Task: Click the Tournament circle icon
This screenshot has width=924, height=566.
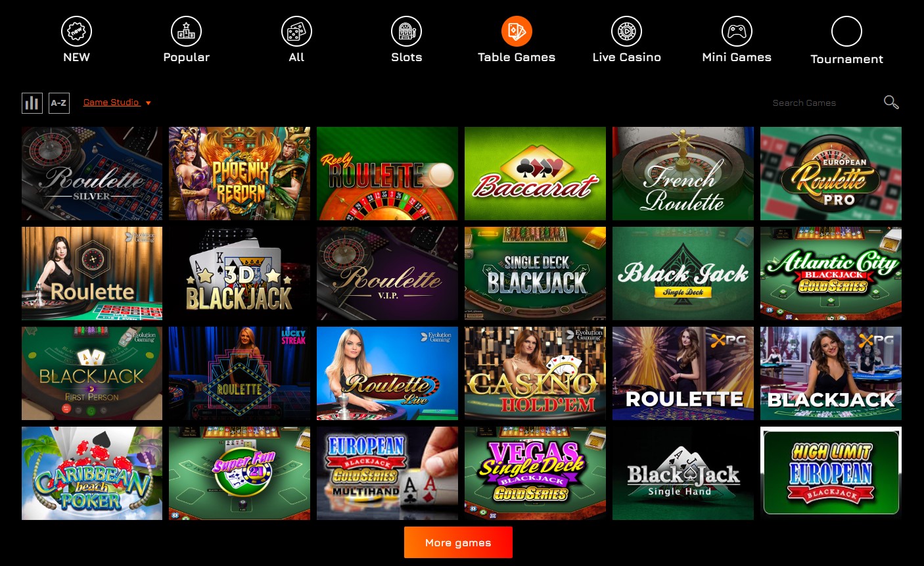Action: (x=846, y=31)
